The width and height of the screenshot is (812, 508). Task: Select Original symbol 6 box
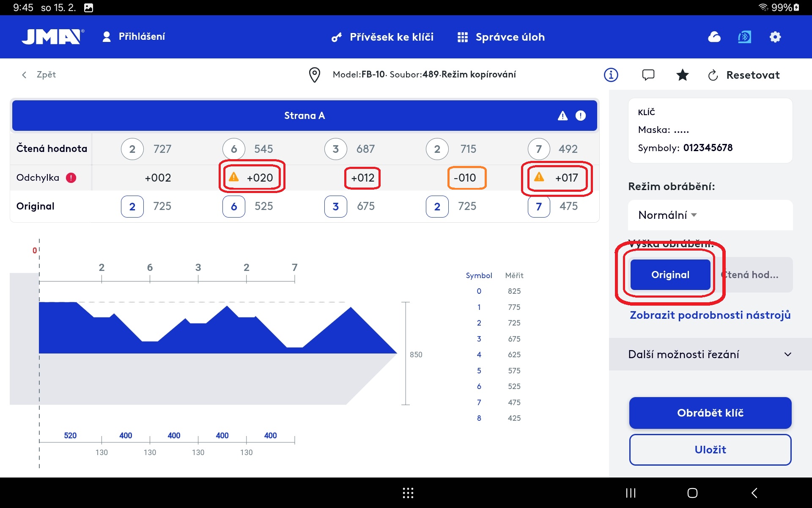coord(233,207)
